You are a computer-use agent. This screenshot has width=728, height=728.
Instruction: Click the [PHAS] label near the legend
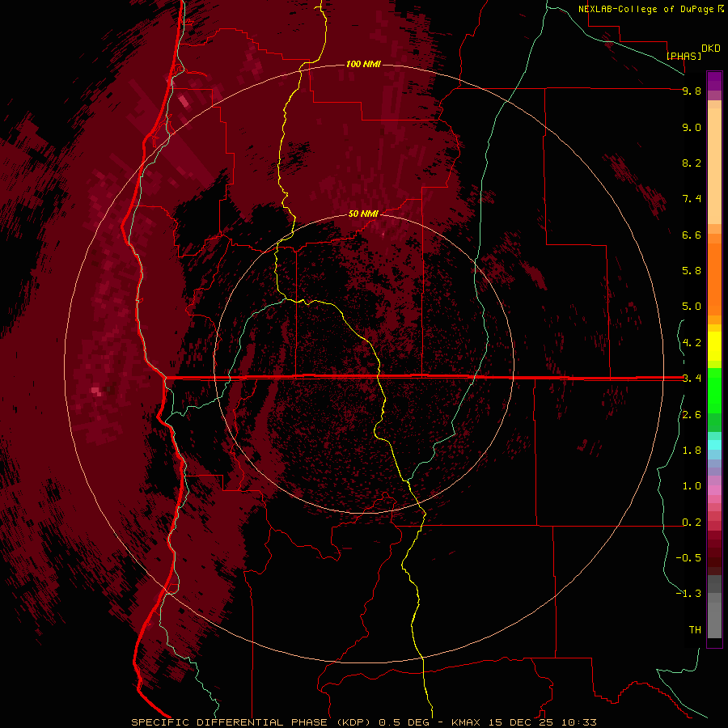click(684, 56)
